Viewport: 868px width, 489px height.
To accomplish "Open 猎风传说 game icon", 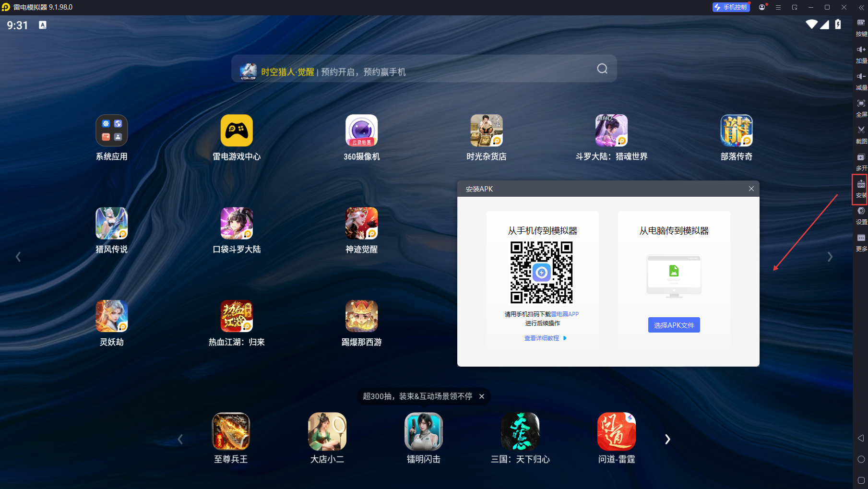I will pos(111,223).
